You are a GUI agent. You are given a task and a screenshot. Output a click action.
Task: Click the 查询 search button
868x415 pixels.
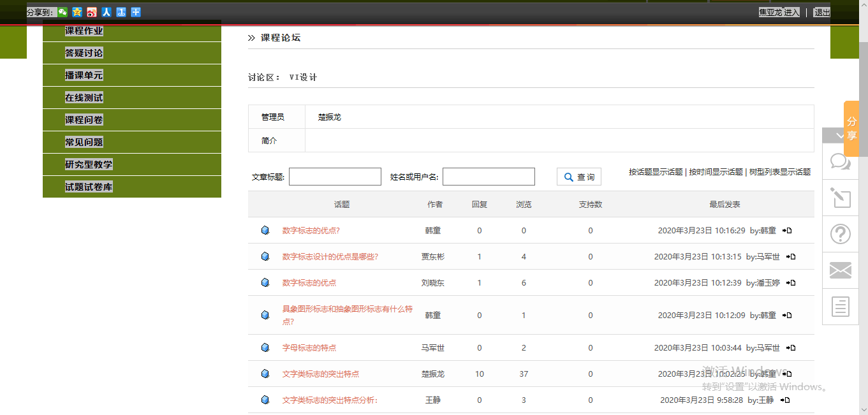click(x=579, y=177)
